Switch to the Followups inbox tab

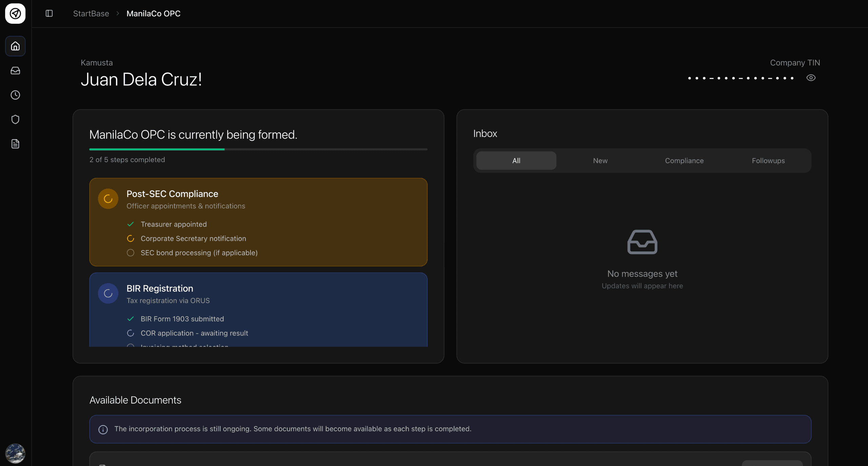pyautogui.click(x=768, y=160)
